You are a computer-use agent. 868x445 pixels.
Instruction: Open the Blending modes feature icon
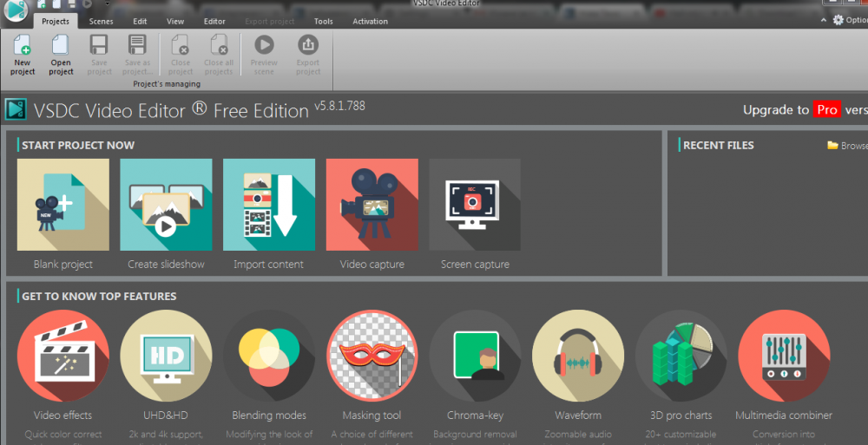(x=269, y=356)
